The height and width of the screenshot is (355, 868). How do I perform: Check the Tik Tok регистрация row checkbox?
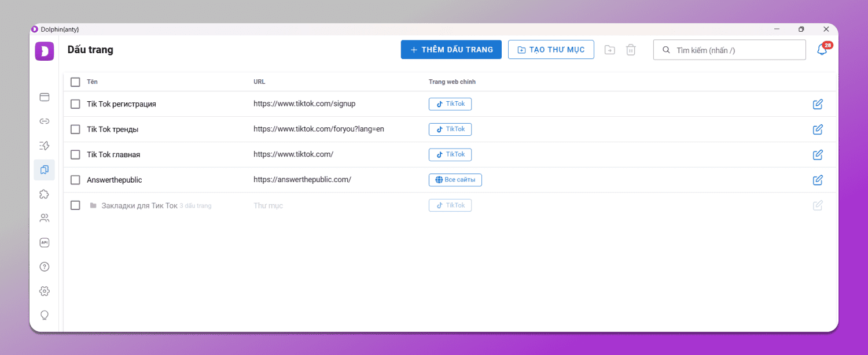[75, 104]
